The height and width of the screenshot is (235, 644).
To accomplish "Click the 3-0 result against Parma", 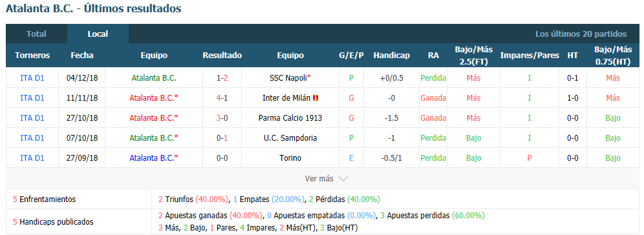I will point(222,118).
